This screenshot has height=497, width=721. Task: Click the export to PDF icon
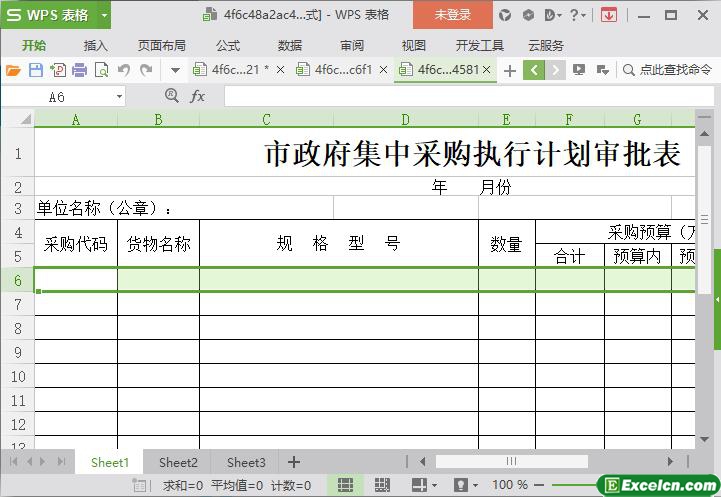[58, 70]
